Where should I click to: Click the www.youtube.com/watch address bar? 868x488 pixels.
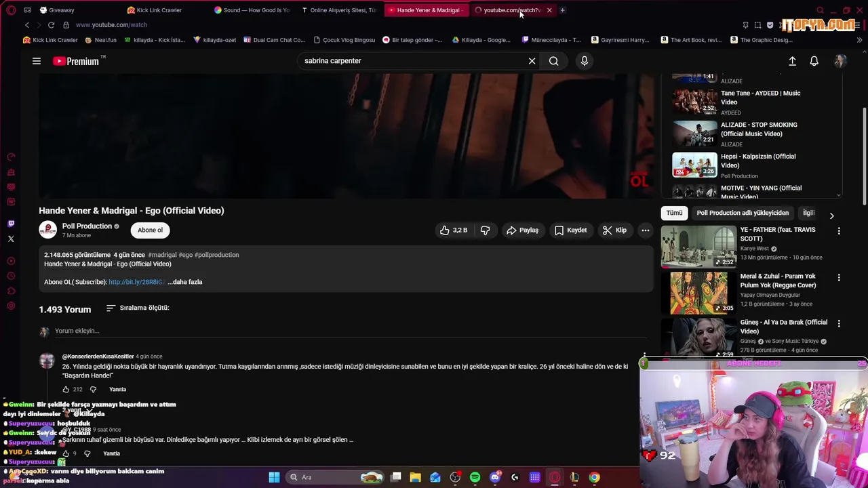coord(111,25)
